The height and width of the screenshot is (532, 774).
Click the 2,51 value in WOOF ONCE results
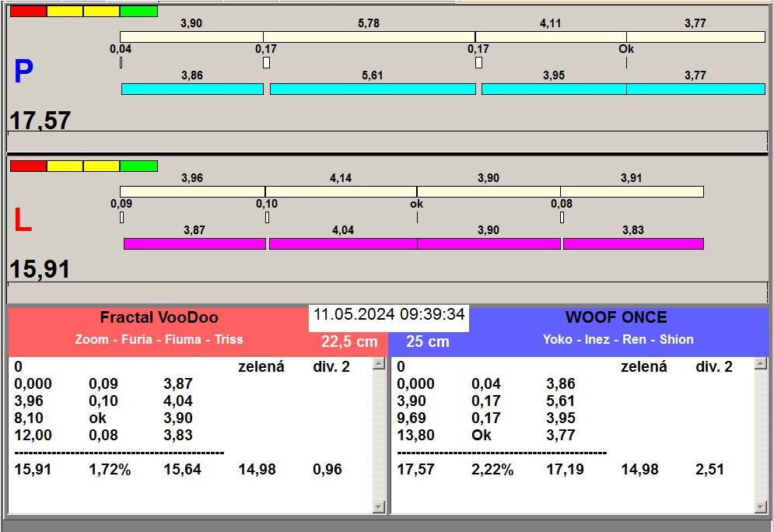[710, 469]
